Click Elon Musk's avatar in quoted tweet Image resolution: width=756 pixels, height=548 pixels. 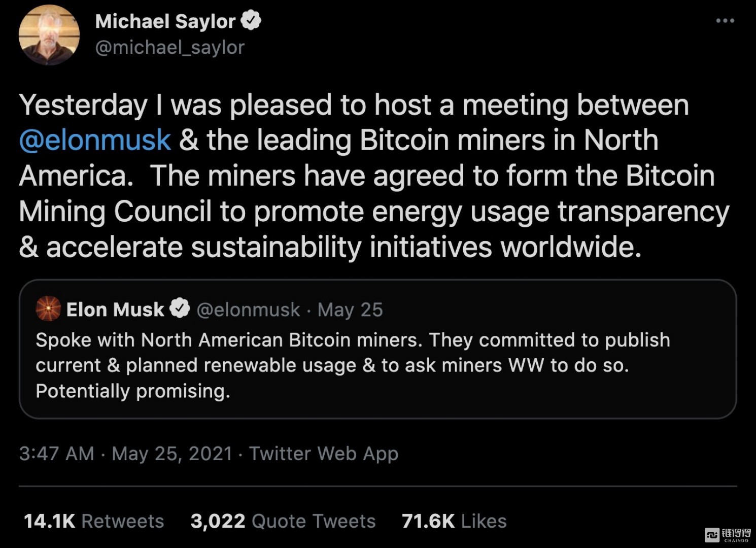point(48,309)
